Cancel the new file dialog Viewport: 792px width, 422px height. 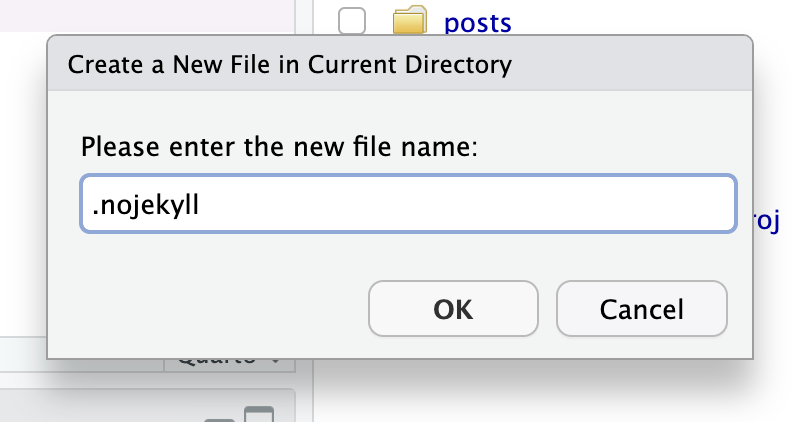[x=641, y=309]
